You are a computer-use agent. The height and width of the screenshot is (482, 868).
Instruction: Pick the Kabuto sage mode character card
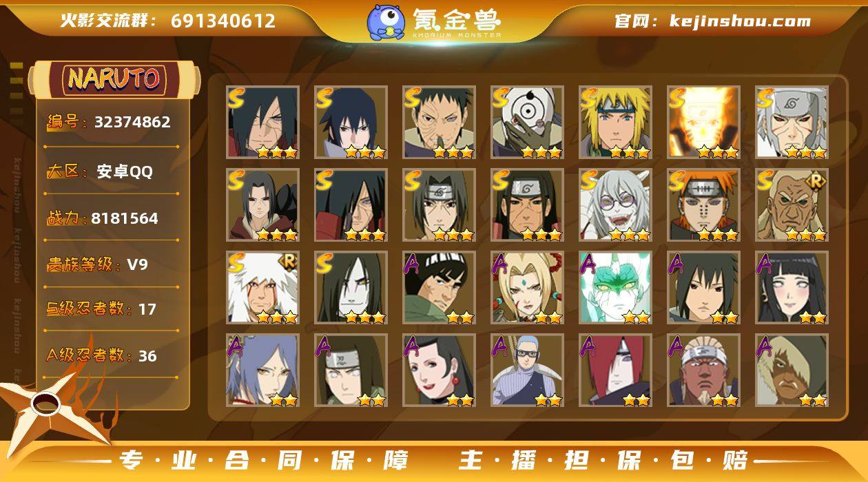coord(615,205)
